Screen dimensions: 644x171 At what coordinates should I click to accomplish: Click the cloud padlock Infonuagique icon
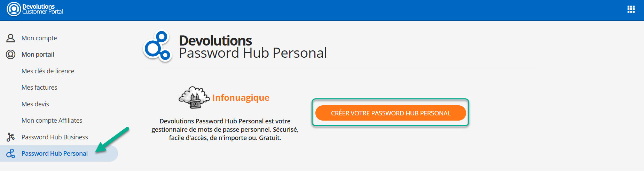194,98
